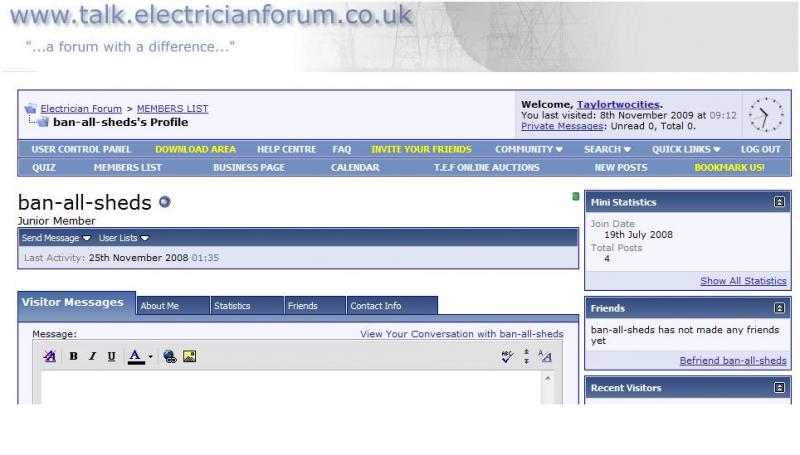Click the Switch Editor Mode icon
Viewport: 800px width, 455px height.
click(545, 357)
